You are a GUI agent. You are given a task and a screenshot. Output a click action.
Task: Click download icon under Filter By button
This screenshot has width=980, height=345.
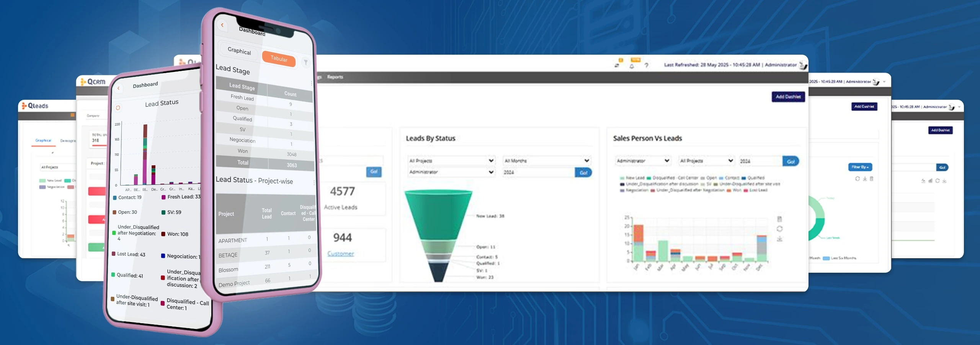(x=865, y=179)
